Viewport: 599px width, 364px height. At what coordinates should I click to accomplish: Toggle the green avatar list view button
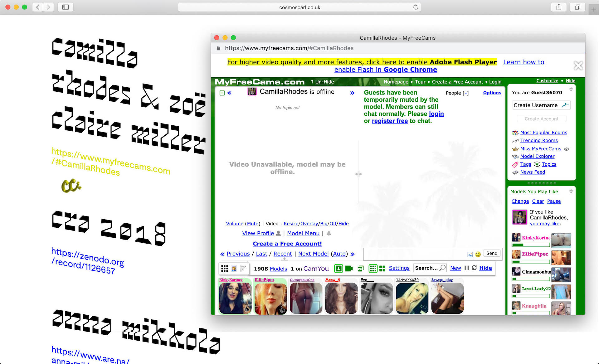(338, 269)
